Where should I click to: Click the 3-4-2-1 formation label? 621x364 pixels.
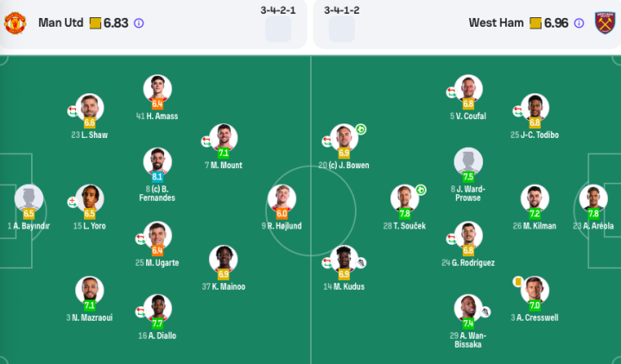pyautogui.click(x=278, y=10)
